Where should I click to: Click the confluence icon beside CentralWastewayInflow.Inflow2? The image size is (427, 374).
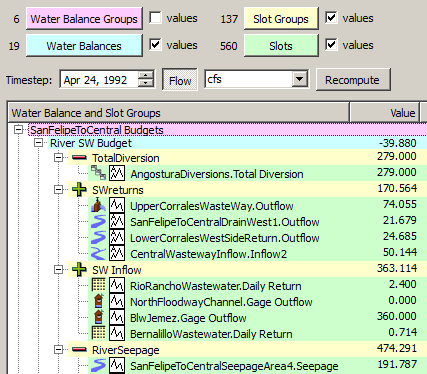(98, 253)
